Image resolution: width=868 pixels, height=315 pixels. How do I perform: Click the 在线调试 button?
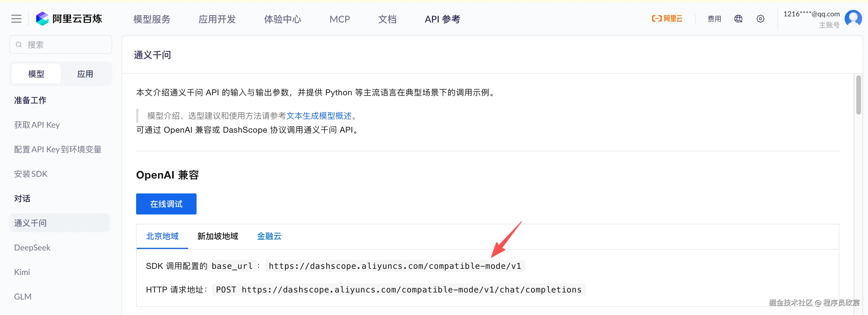(x=166, y=204)
